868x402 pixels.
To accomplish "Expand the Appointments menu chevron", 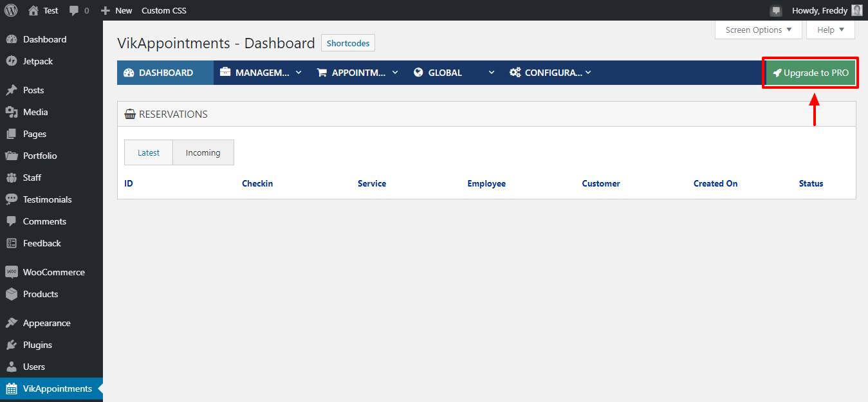I will [395, 73].
